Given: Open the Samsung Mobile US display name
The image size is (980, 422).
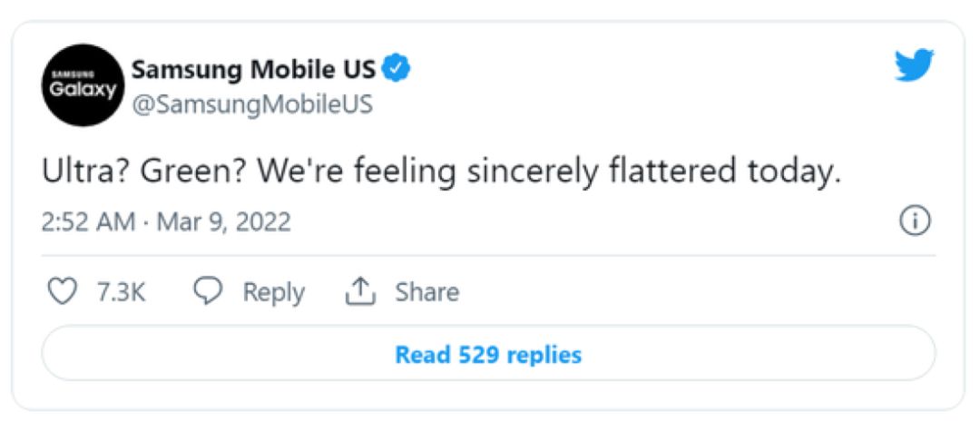Looking at the screenshot, I should click(x=256, y=69).
